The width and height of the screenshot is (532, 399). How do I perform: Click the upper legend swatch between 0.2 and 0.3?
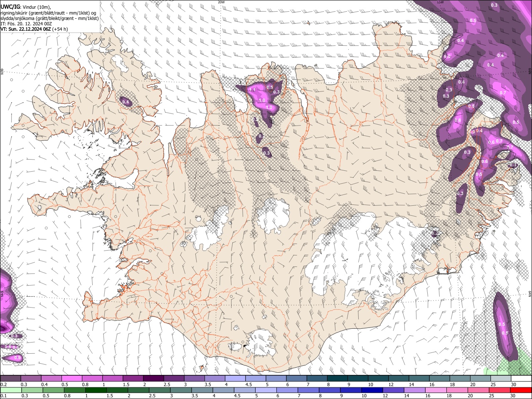coord(10,378)
